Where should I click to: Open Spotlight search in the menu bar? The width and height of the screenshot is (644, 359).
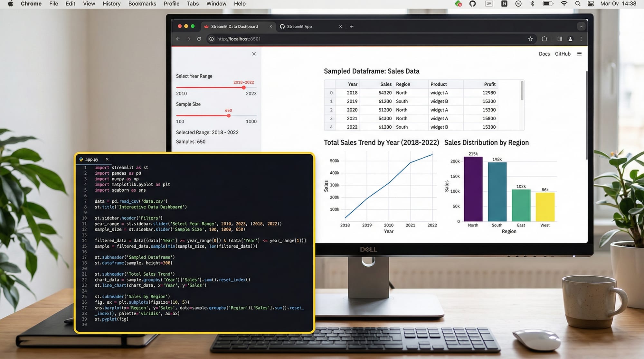tap(578, 4)
